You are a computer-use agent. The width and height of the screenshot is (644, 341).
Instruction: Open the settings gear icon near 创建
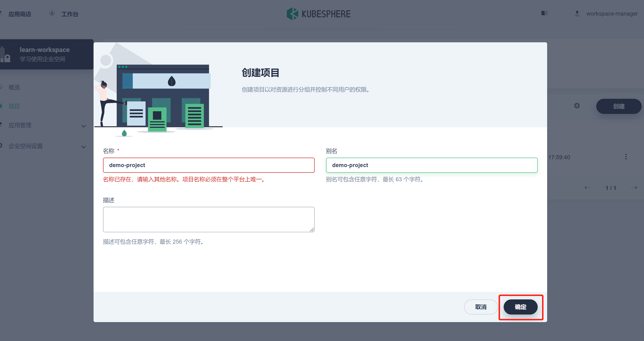[577, 105]
